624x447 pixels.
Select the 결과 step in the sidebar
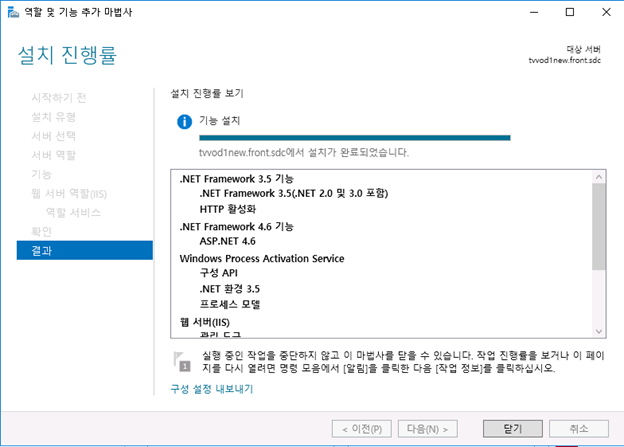tap(85, 250)
